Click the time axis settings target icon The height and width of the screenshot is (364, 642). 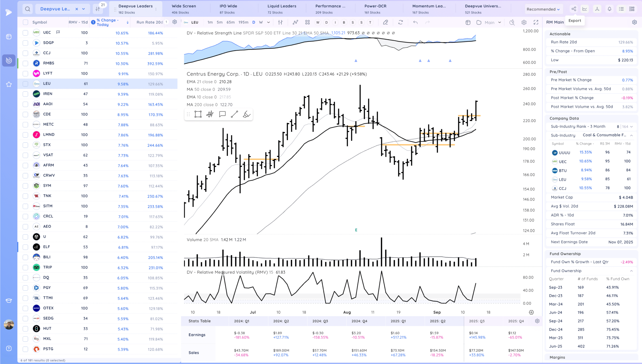531,312
